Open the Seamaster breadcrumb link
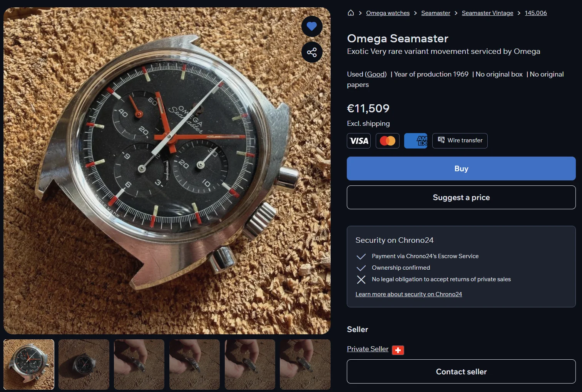582x392 pixels. pyautogui.click(x=436, y=13)
